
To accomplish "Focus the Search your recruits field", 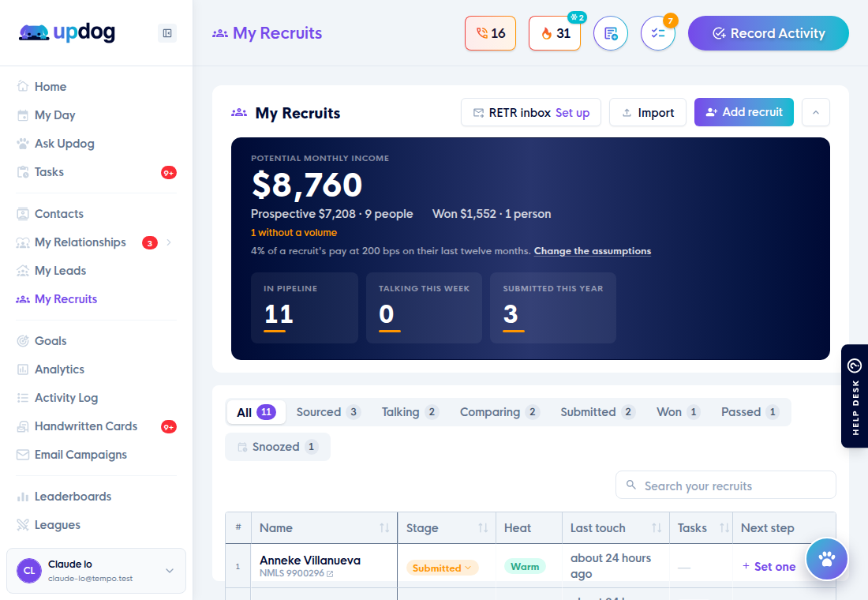I will pyautogui.click(x=726, y=486).
